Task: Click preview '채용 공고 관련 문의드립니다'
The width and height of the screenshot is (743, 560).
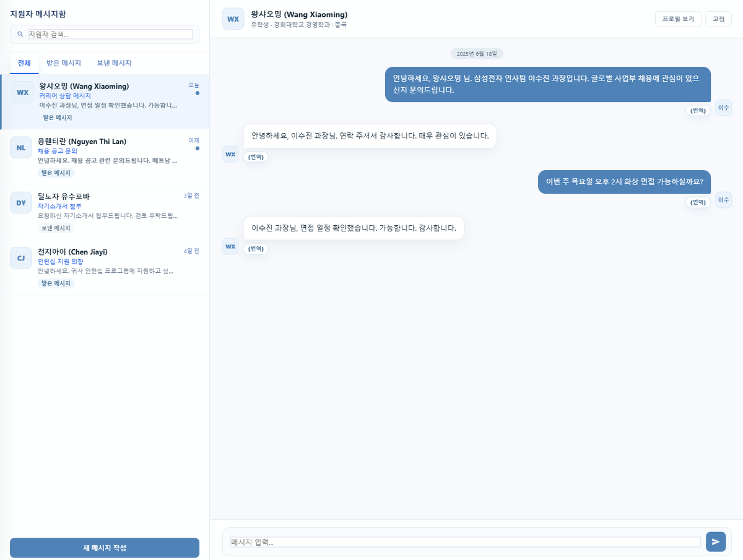Action: (109, 160)
